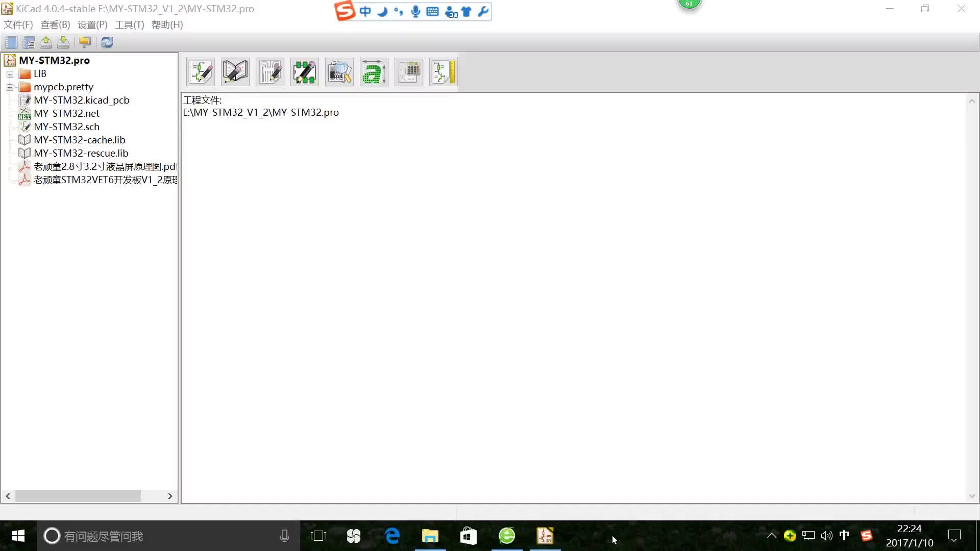The height and width of the screenshot is (551, 980).
Task: Open Microsoft Edge from taskbar
Action: (x=392, y=536)
